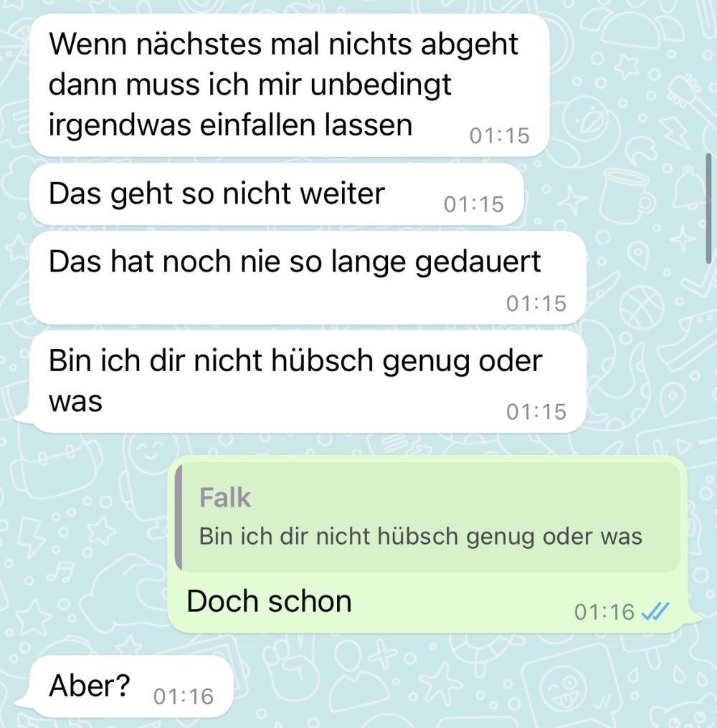Tap the 01:16 timestamp beside 'Aber?'

184,696
